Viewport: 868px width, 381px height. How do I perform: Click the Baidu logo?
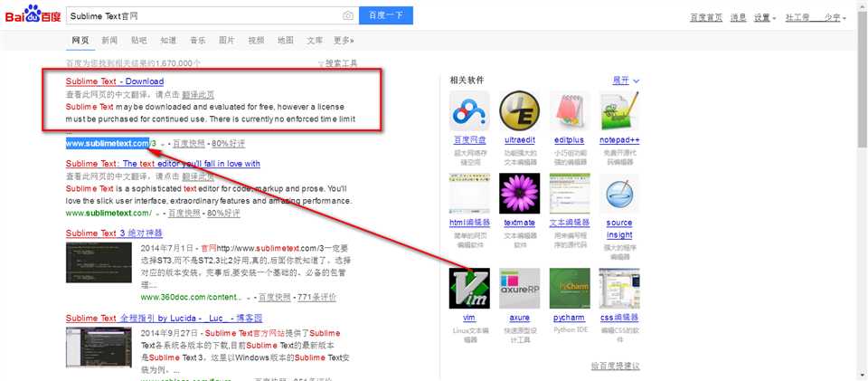coord(33,14)
